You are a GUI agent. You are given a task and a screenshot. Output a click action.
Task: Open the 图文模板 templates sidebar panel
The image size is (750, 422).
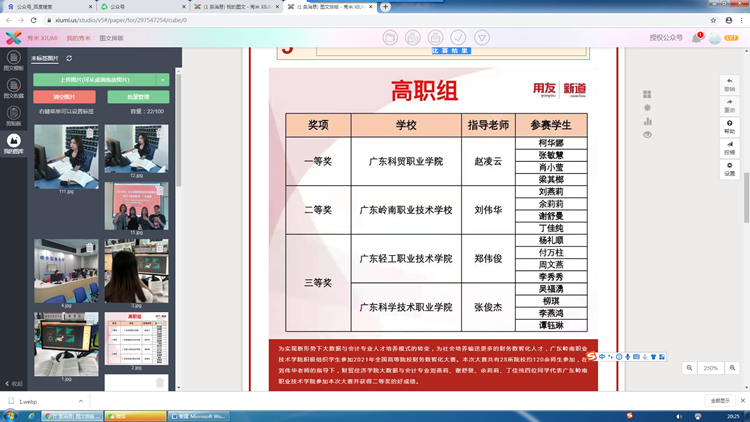click(13, 61)
